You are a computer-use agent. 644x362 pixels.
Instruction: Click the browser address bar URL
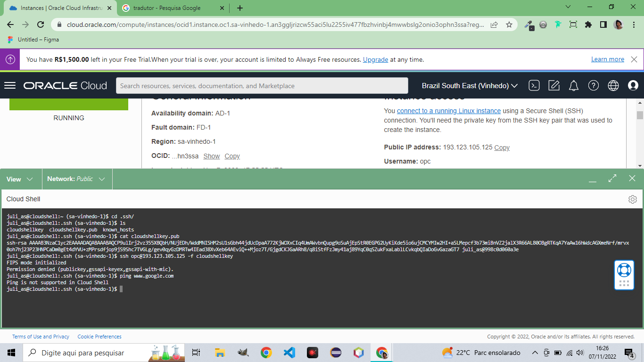coord(275,25)
